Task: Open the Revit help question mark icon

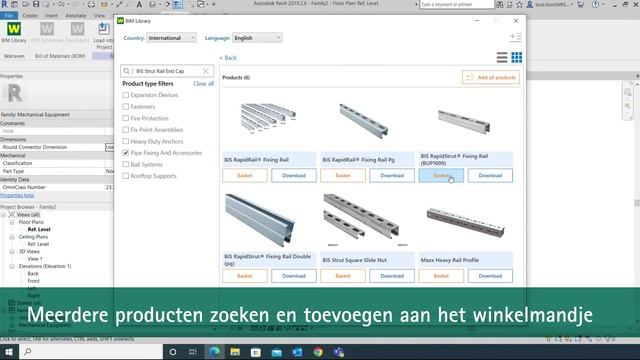Action: point(596,4)
